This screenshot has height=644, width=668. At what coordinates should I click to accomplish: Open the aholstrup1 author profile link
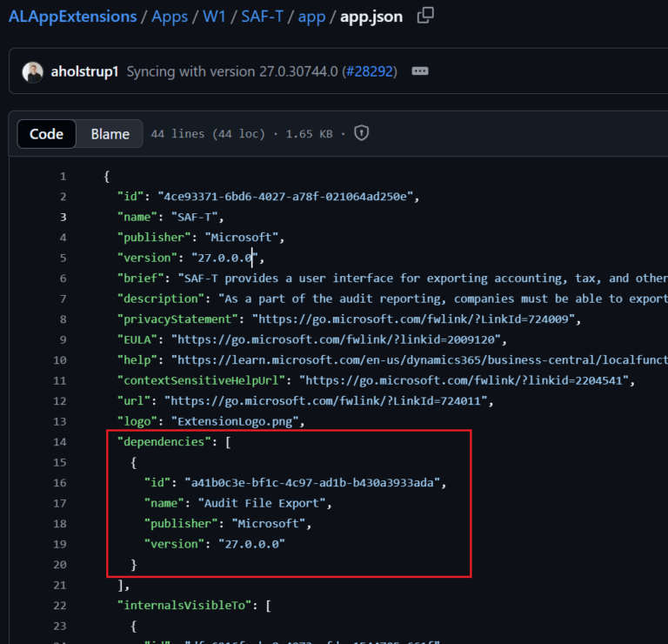[85, 71]
